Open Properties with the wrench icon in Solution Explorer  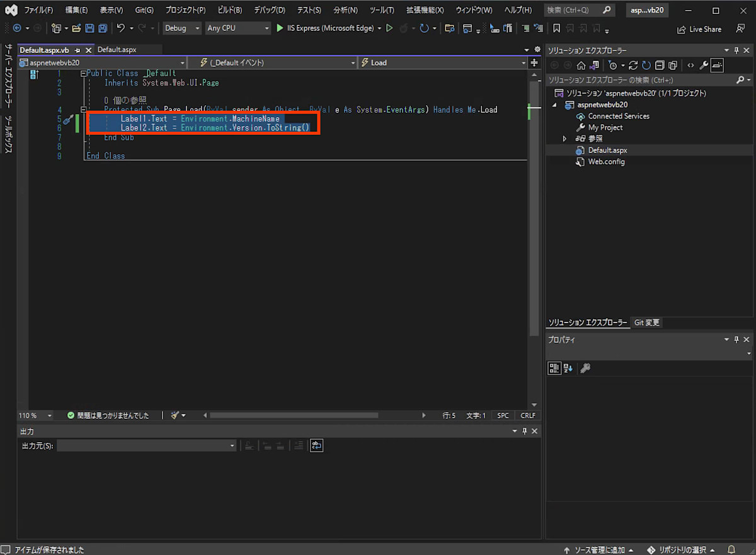tap(704, 65)
